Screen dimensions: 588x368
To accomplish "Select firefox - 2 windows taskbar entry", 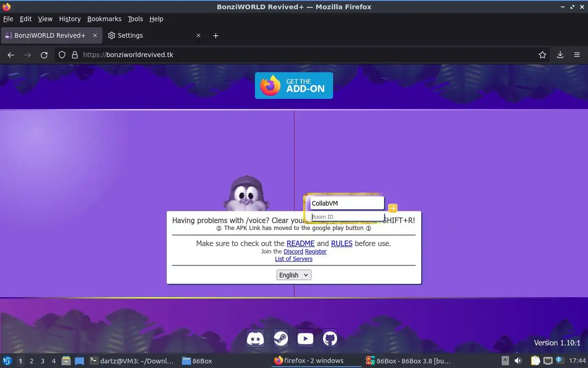I will (316, 361).
